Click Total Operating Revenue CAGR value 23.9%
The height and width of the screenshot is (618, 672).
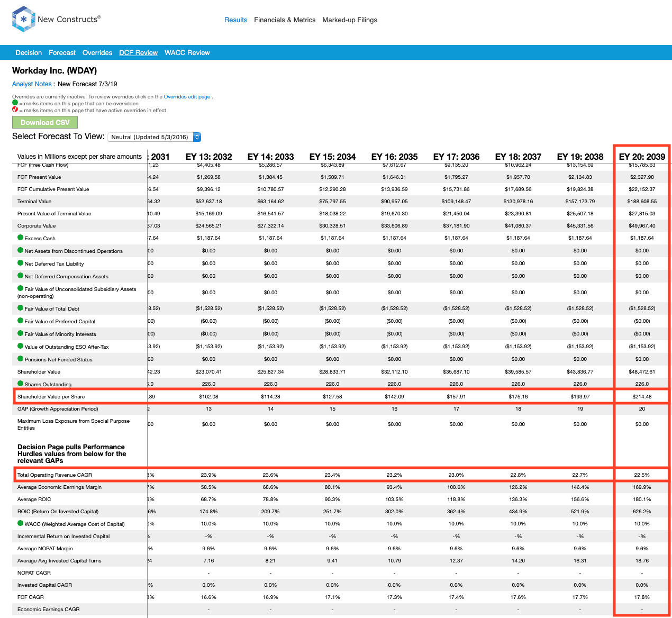coord(208,475)
